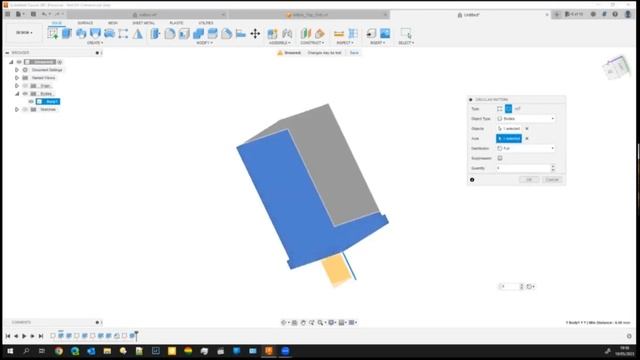Viewport: 640px width, 360px height.
Task: Toggle visibility of Origin folder
Action: (x=25, y=86)
